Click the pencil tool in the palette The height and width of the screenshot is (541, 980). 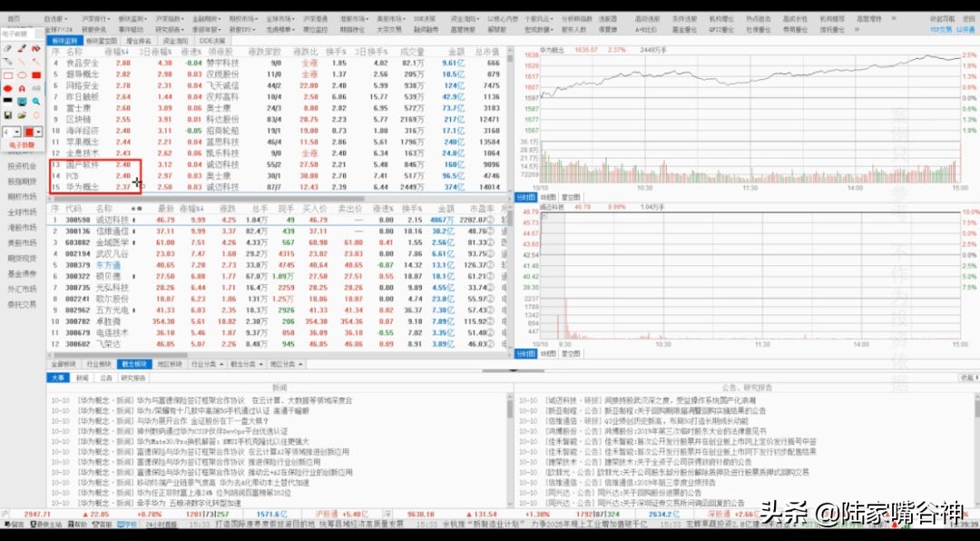tap(8, 62)
